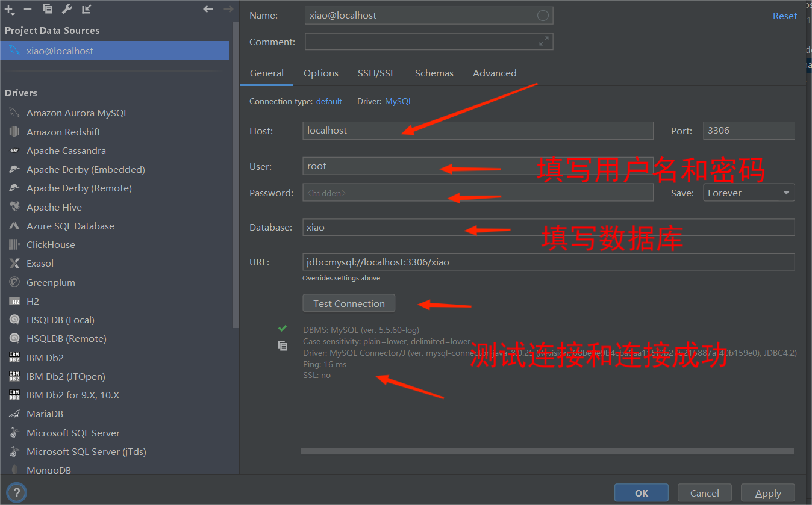
Task: Click the add data source plus icon
Action: [x=8, y=9]
